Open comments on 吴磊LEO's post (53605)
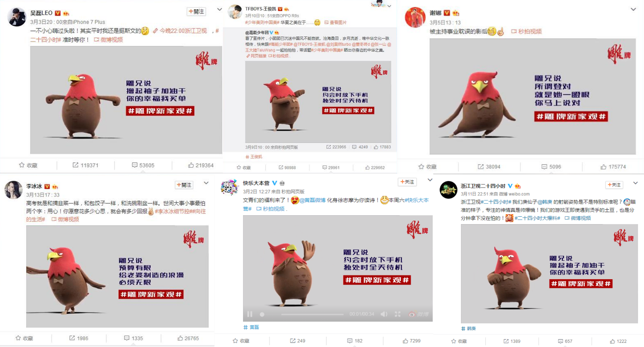The height and width of the screenshot is (347, 644). tap(143, 165)
